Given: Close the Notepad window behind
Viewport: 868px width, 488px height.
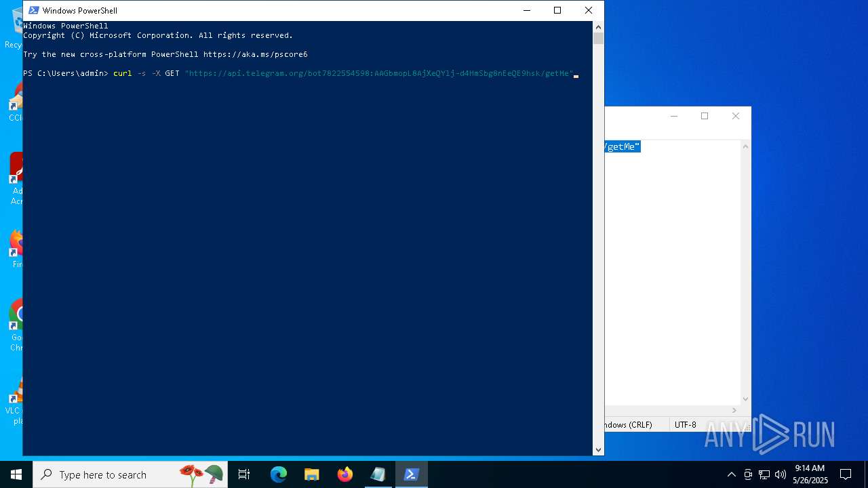Looking at the screenshot, I should (736, 116).
